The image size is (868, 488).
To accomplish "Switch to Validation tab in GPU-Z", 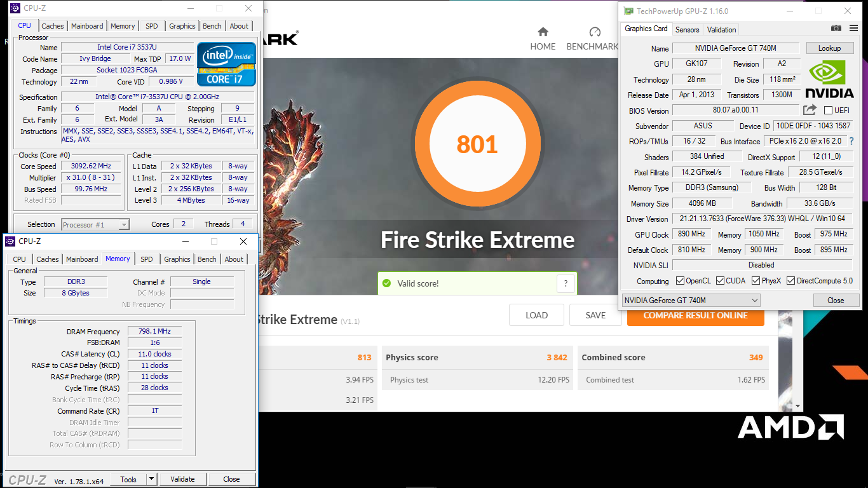I will click(x=721, y=30).
